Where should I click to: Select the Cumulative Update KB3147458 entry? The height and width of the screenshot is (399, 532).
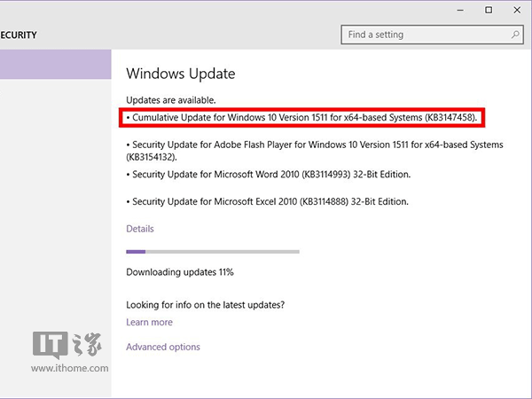point(301,117)
